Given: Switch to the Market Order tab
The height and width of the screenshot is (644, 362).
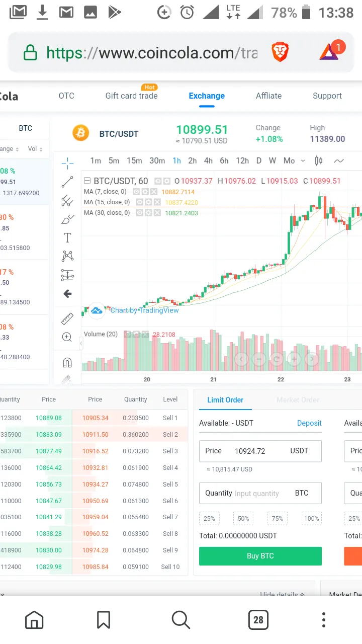Looking at the screenshot, I should 298,400.
